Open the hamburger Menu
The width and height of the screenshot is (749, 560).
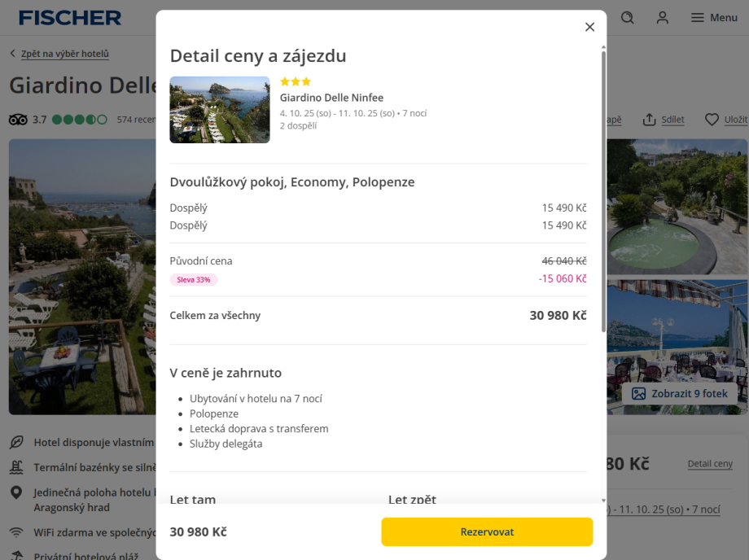point(714,17)
